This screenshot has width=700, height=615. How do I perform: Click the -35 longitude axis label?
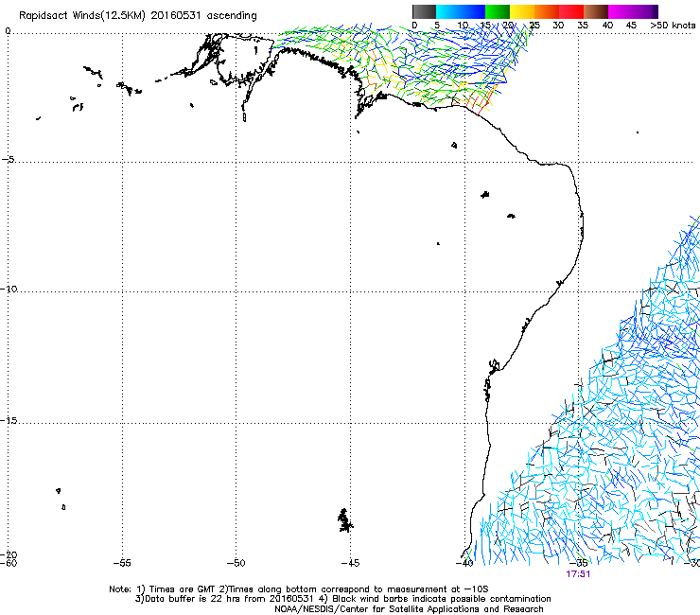579,563
